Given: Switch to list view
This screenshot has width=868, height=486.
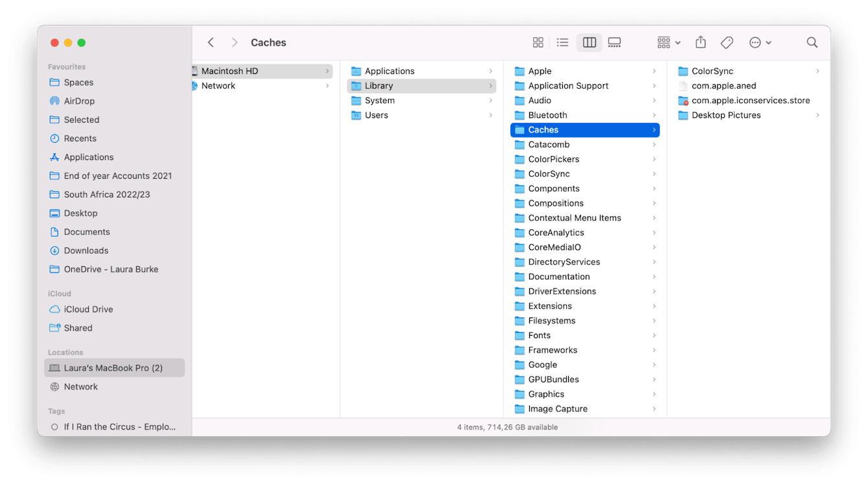Looking at the screenshot, I should [562, 42].
